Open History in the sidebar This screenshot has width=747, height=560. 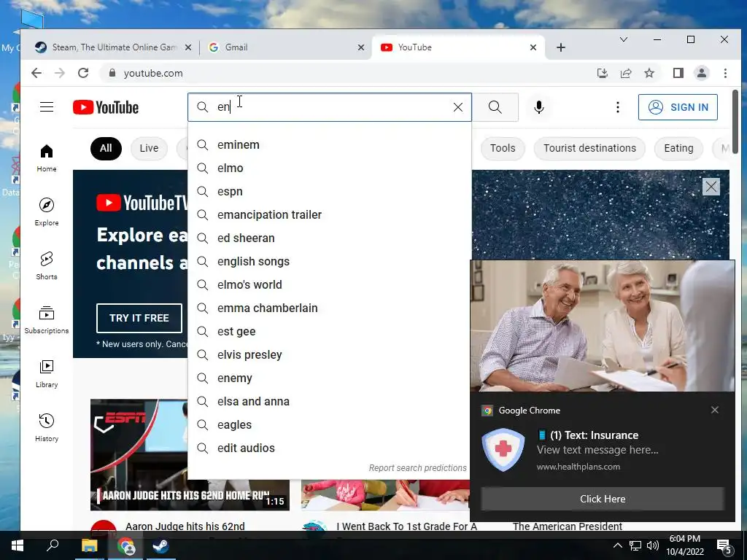[47, 427]
